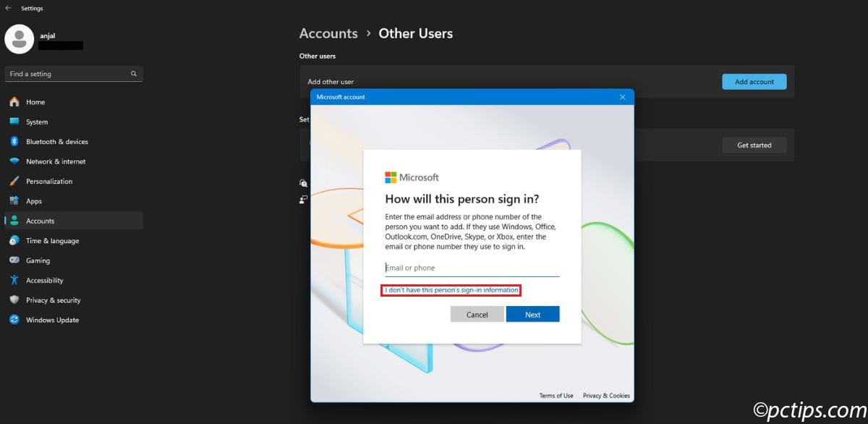
Task: Open Time & language settings
Action: (x=74, y=240)
